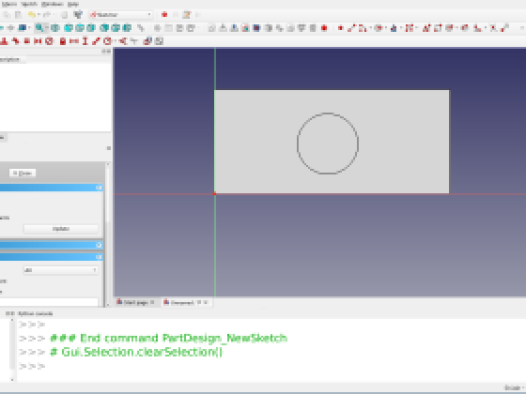Select the horizontal distance constraint icon
This screenshot has height=394, width=526.
74,41
